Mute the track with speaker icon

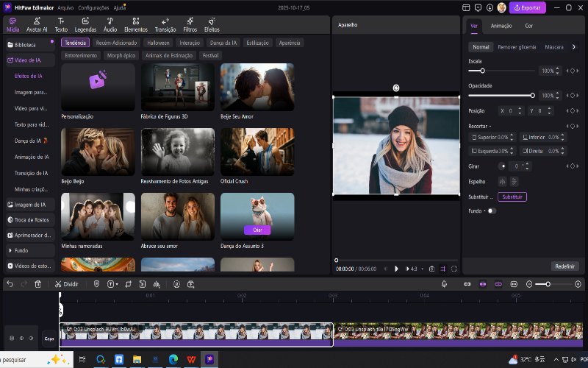pos(31,339)
